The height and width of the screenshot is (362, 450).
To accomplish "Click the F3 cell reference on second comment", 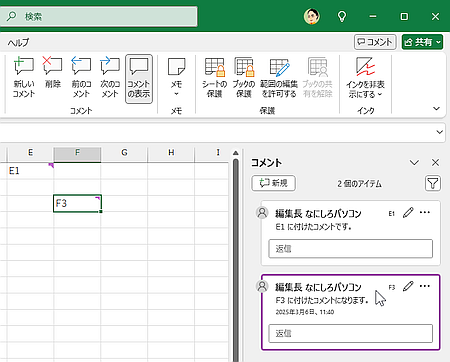I will point(392,287).
